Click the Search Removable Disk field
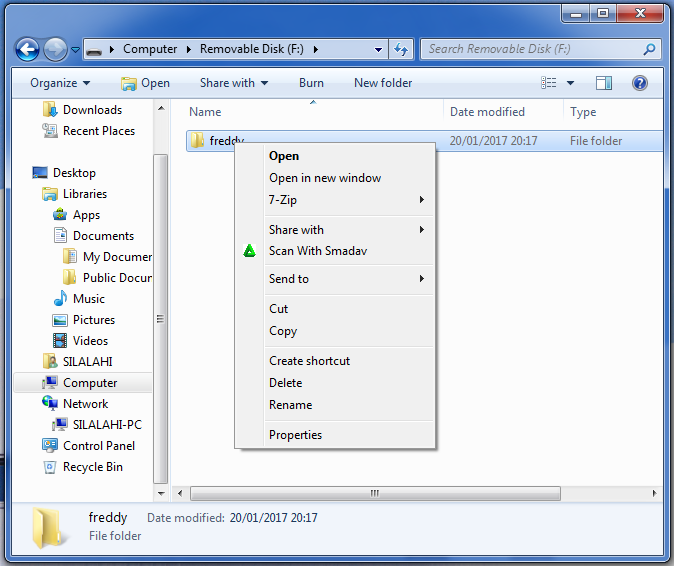The width and height of the screenshot is (674, 566). coord(532,49)
